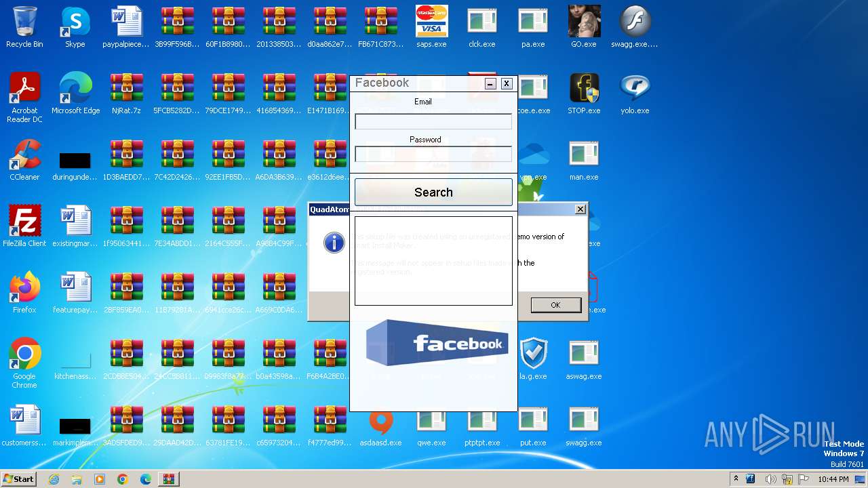The width and height of the screenshot is (868, 488).
Task: Open Windows Explorer folder from taskbar
Action: [77, 479]
